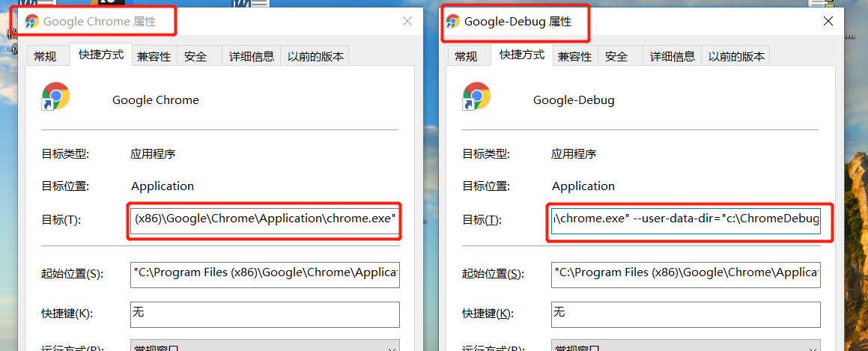Select 快捷方式 tab in Google-Debug 属性 window

(x=521, y=55)
